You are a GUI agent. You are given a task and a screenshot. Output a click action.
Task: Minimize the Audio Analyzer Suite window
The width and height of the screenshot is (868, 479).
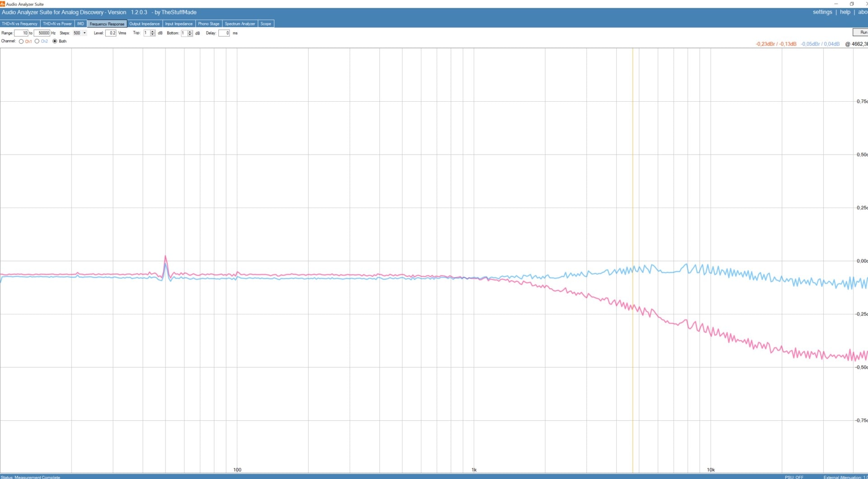836,4
